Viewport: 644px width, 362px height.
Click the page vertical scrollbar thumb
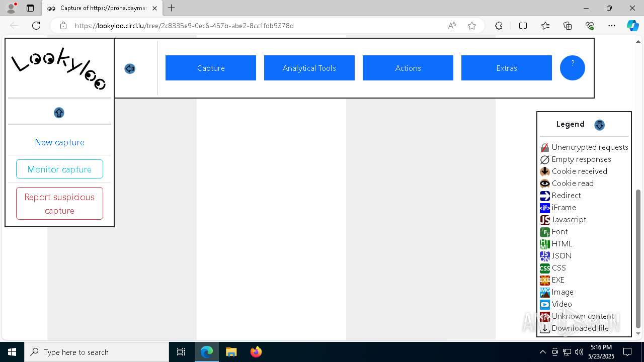pos(638,258)
